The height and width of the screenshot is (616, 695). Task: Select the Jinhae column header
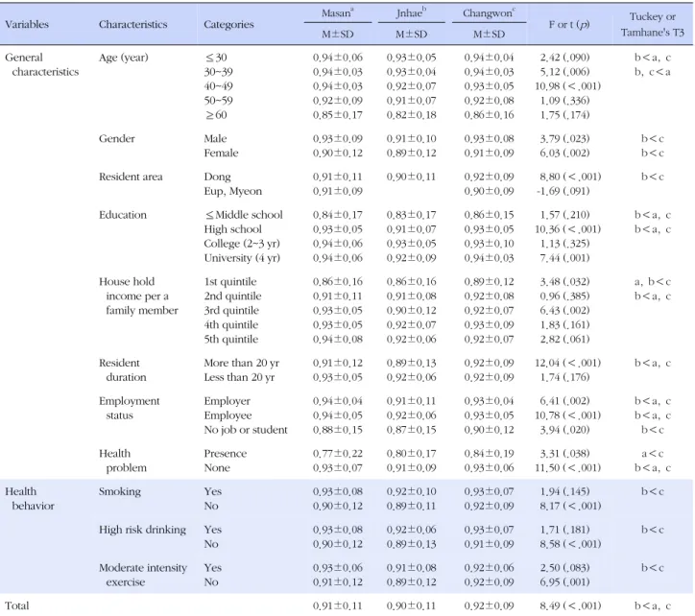coord(411,13)
